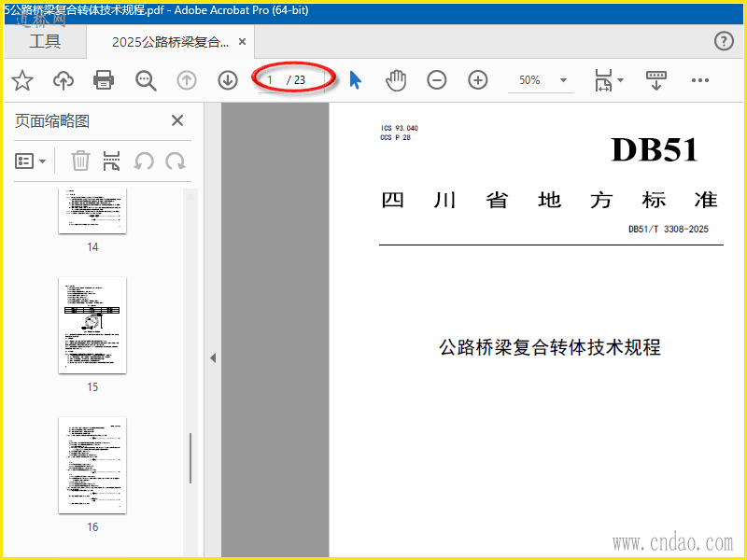Click the page label 15
The height and width of the screenshot is (560, 747).
(x=92, y=386)
